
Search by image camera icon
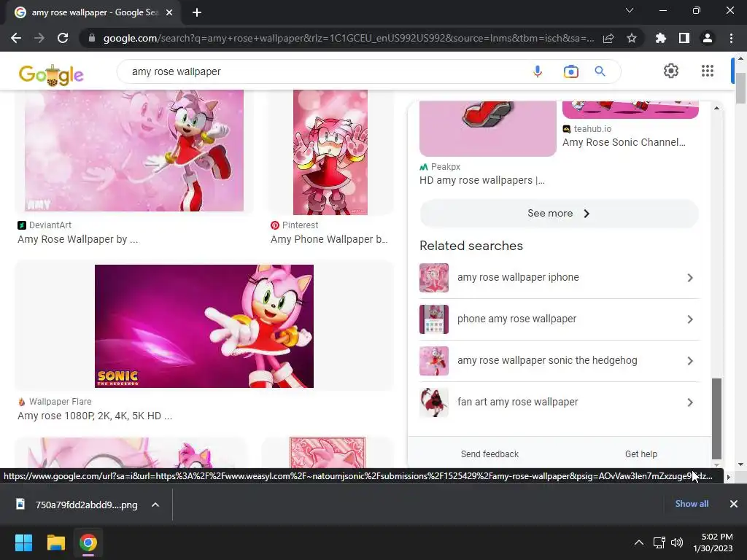(x=570, y=71)
